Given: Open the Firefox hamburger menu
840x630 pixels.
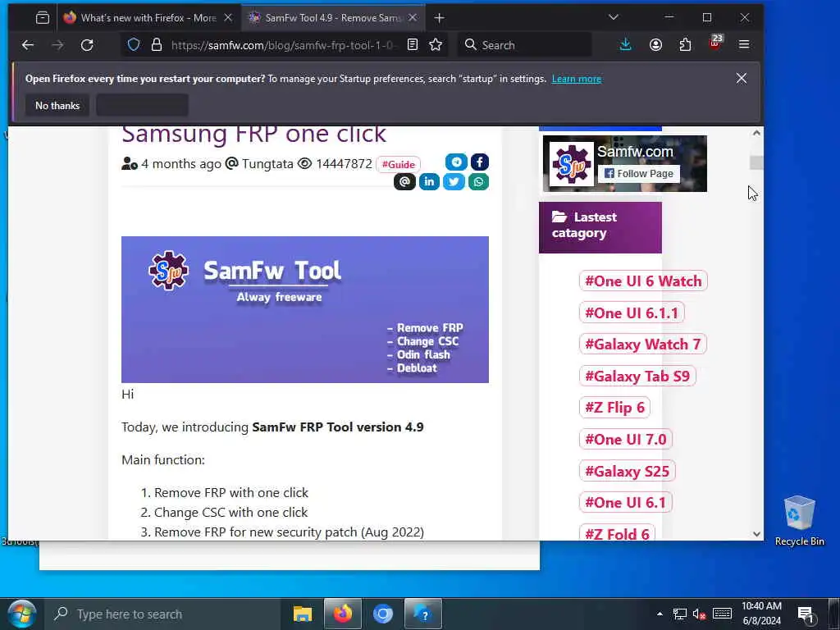Looking at the screenshot, I should point(744,45).
